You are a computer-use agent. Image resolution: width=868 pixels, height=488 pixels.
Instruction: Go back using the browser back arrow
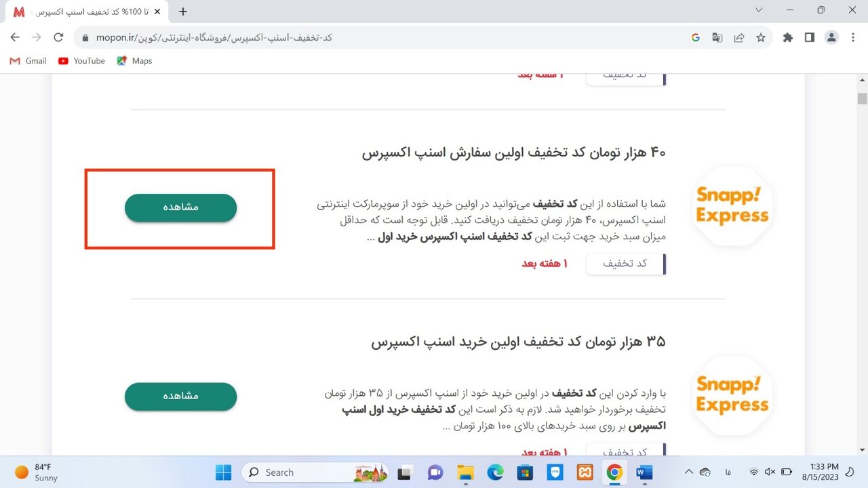[x=15, y=38]
